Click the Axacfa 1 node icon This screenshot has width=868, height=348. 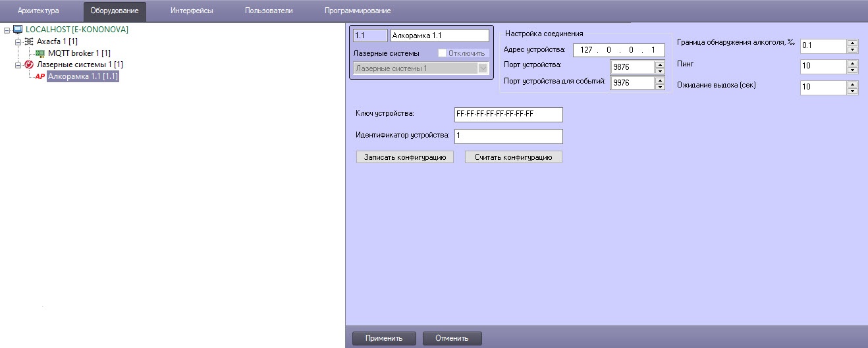click(x=28, y=41)
